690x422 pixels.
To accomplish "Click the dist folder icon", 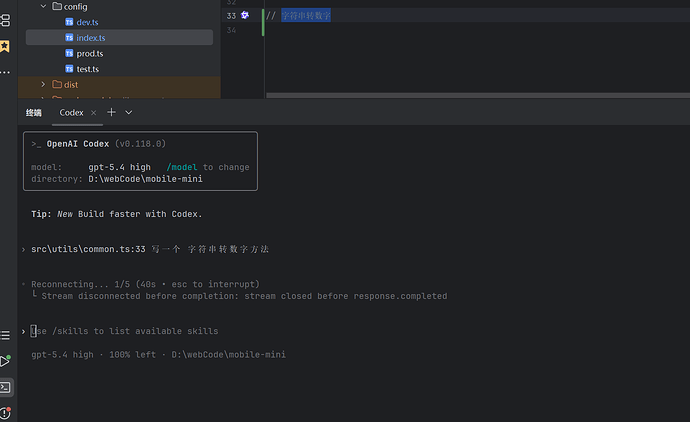I will 57,84.
